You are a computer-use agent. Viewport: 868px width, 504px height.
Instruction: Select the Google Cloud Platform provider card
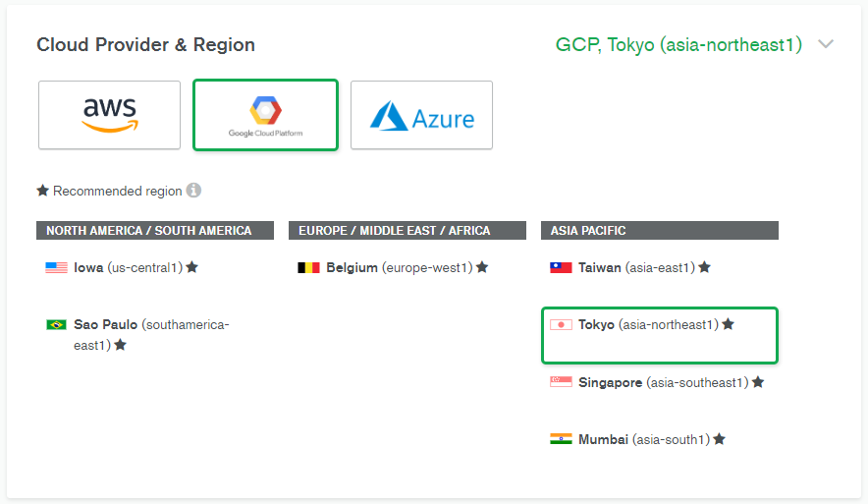tap(266, 115)
